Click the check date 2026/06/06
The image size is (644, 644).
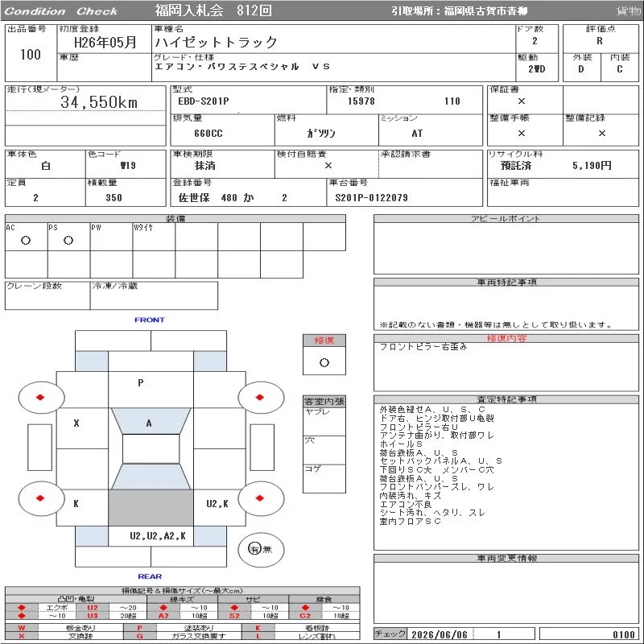pos(439,634)
